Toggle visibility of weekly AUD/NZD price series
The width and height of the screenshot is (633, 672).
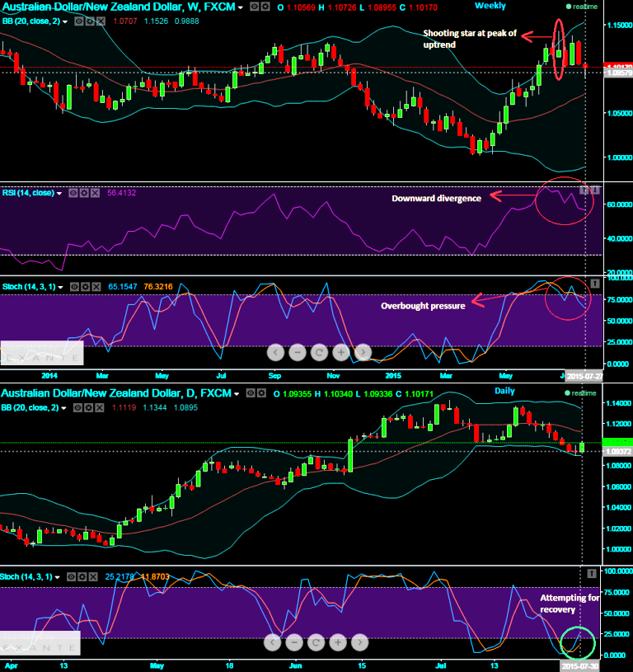coord(255,7)
